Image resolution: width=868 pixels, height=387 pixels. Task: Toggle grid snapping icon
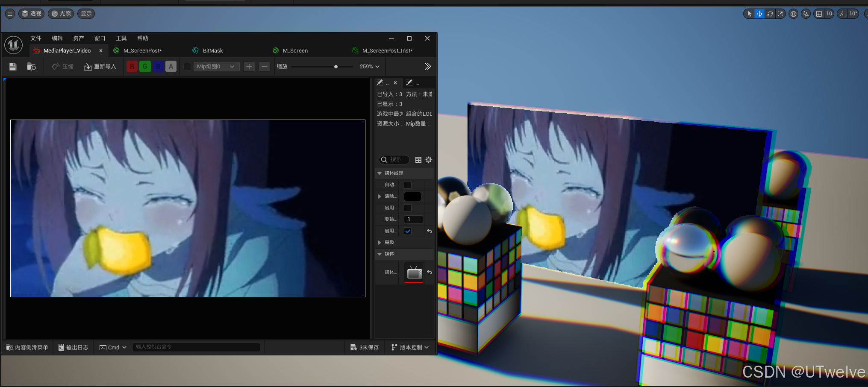click(819, 14)
